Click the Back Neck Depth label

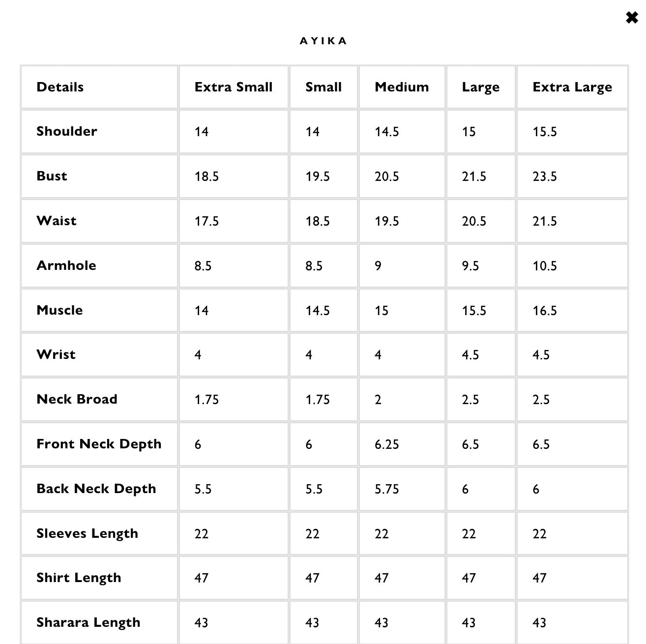pos(96,489)
